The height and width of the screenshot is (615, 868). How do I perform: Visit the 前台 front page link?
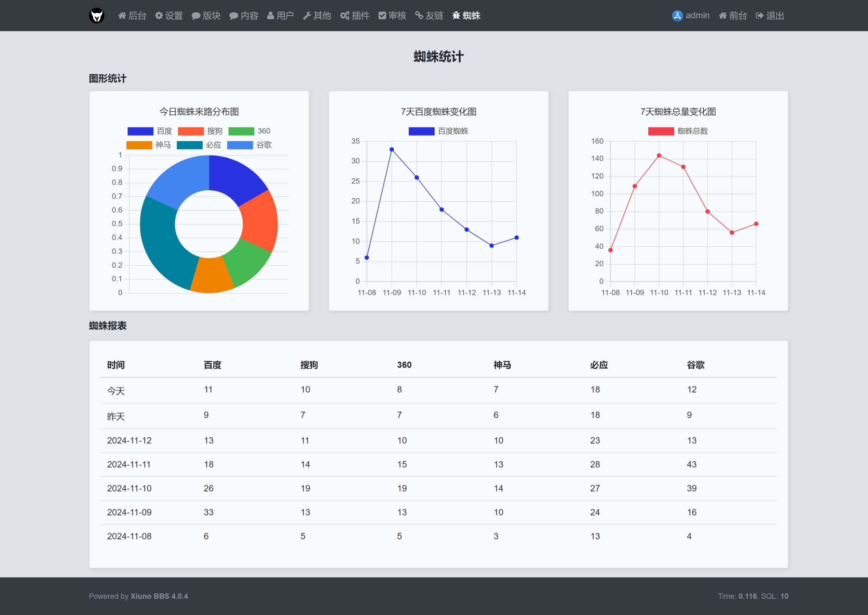(733, 15)
